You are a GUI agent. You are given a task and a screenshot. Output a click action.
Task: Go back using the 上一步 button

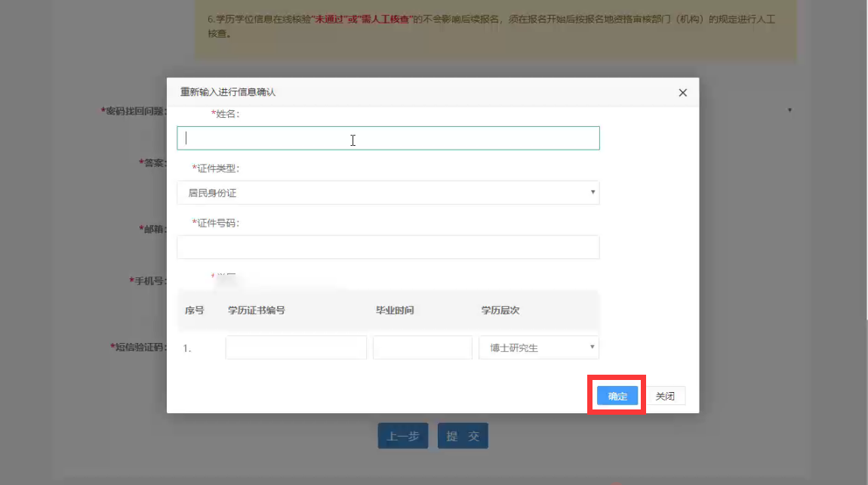pyautogui.click(x=403, y=436)
